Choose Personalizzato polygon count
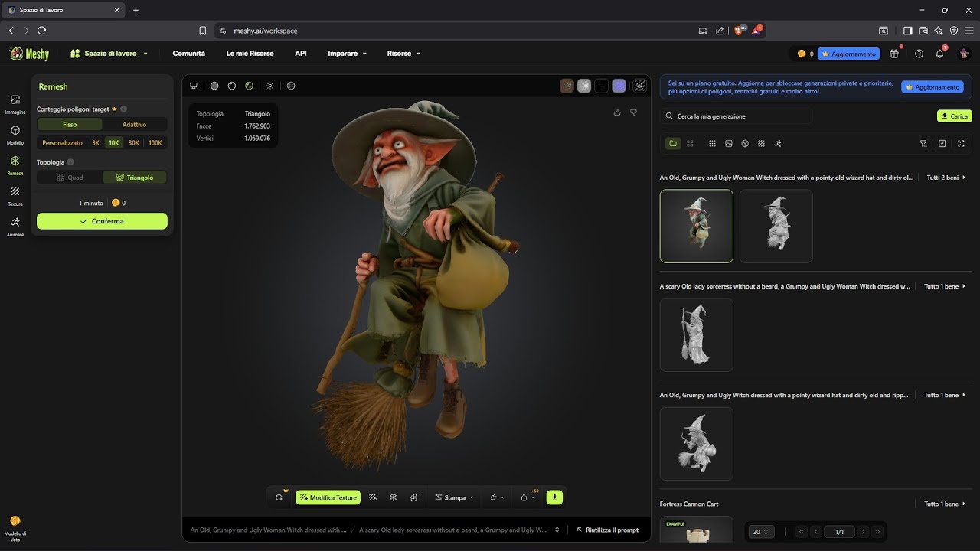This screenshot has height=551, width=980. pyautogui.click(x=62, y=142)
